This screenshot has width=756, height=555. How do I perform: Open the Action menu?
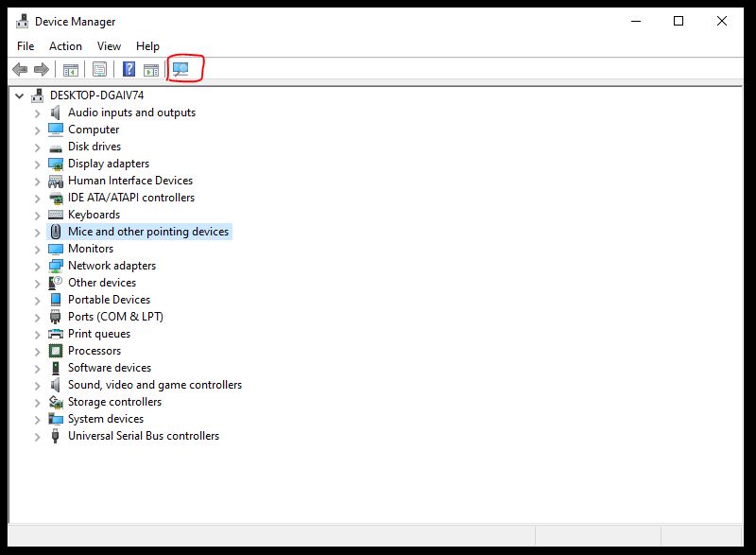(x=65, y=46)
